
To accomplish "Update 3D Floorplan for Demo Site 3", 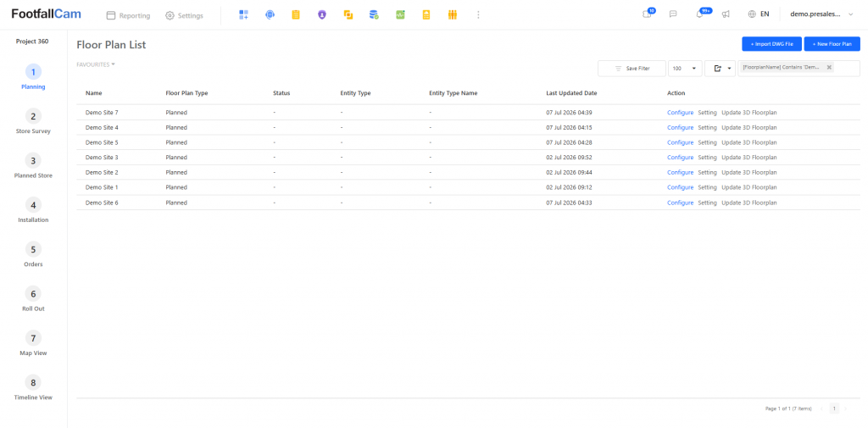I will coord(749,158).
